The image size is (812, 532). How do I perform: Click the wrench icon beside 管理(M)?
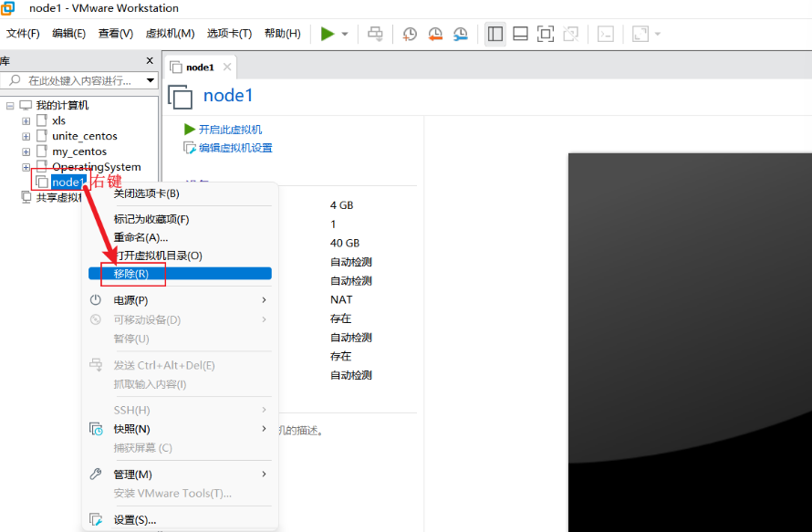click(x=96, y=474)
